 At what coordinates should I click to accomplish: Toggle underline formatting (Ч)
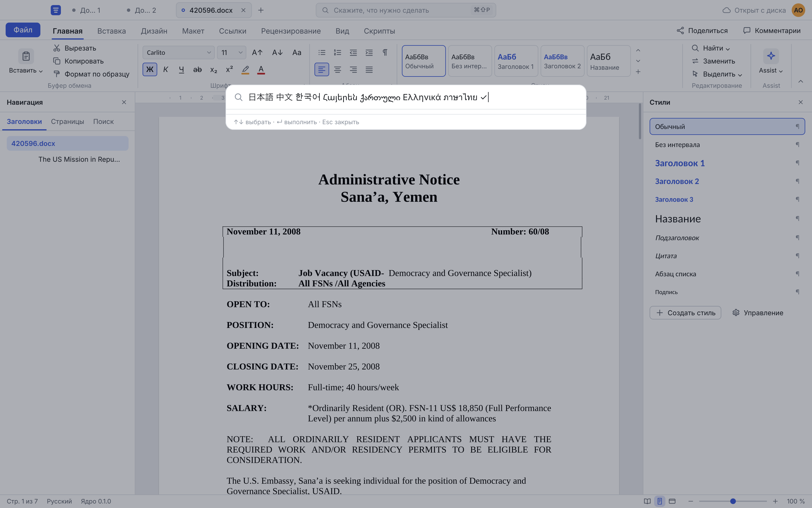pos(182,69)
